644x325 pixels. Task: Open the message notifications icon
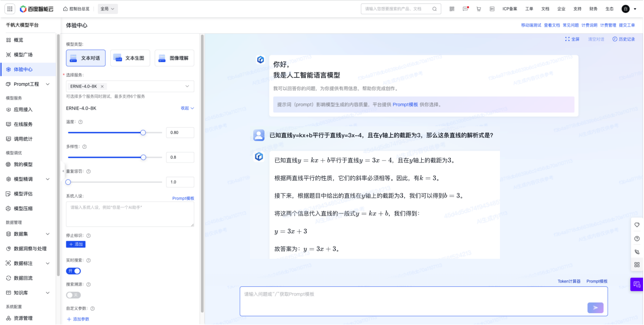coord(466,9)
